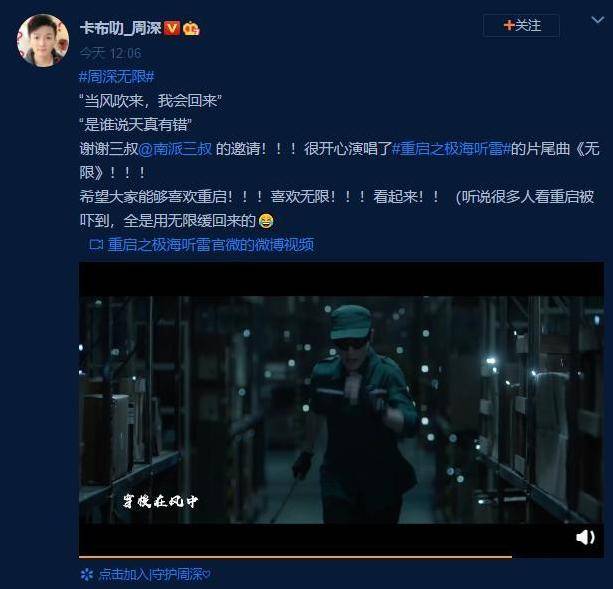Click the video subtitle lyric text
613x589 pixels.
(160, 501)
